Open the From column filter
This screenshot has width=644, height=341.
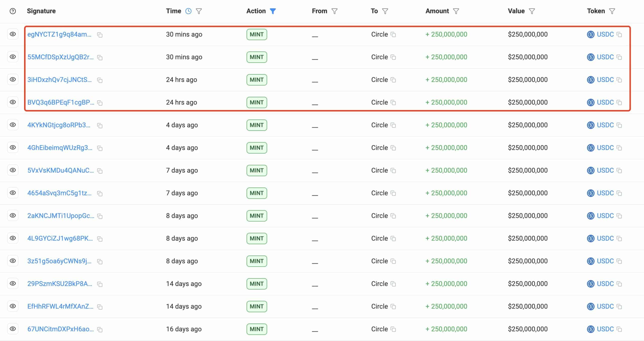[x=334, y=11]
